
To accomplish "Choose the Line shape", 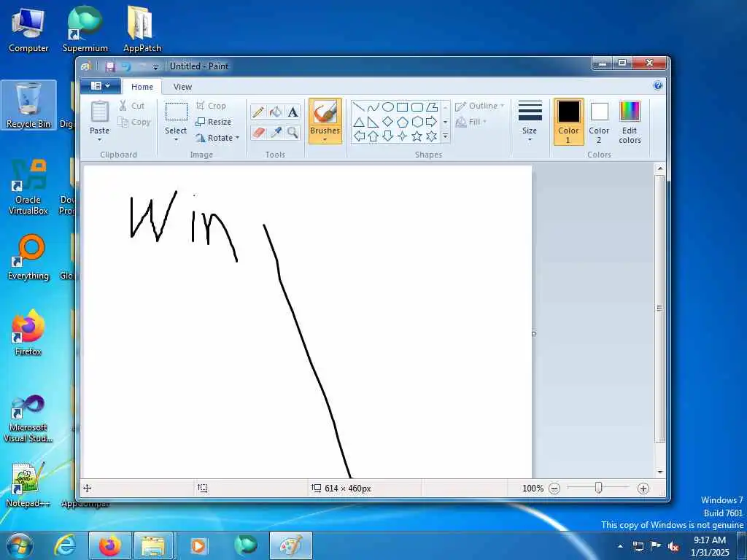I will point(358,107).
